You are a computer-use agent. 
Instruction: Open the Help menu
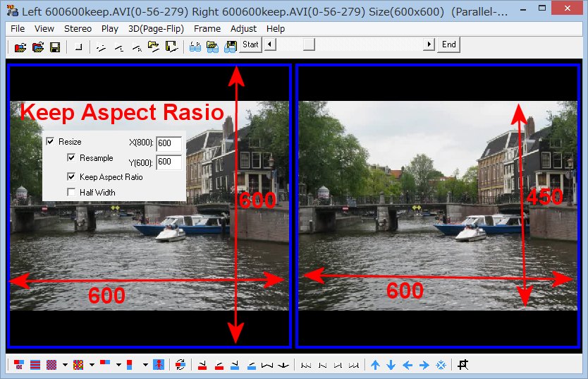[276, 28]
